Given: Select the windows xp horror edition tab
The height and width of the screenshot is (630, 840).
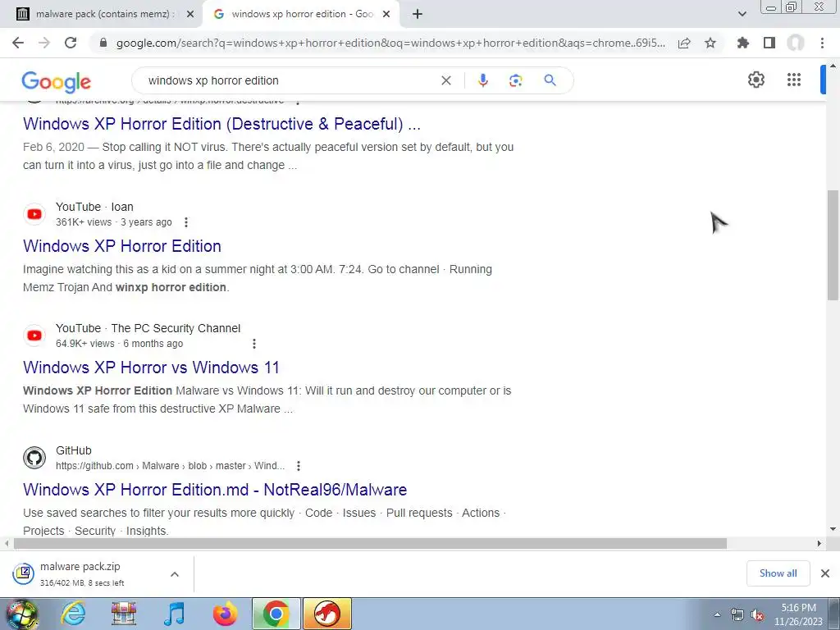Looking at the screenshot, I should pos(301,14).
